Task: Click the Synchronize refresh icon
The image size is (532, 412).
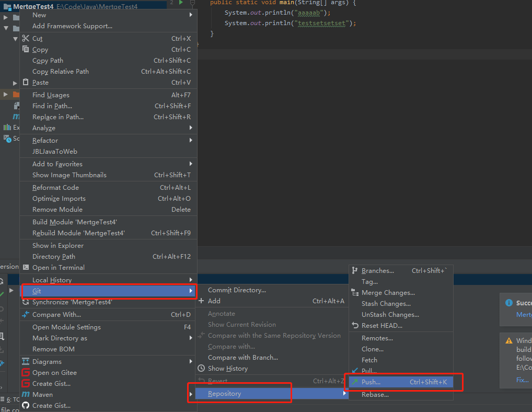Action: [x=26, y=302]
